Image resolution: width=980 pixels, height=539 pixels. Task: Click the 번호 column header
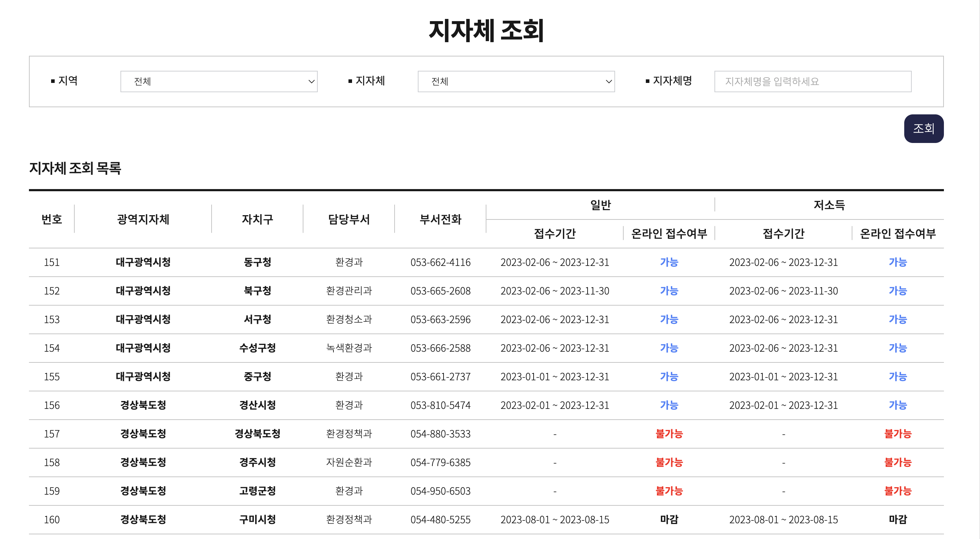point(52,219)
